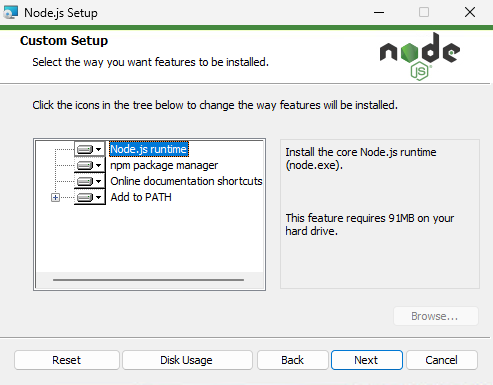Image resolution: width=493 pixels, height=385 pixels.
Task: Select the npm package manager tree item
Action: (164, 165)
